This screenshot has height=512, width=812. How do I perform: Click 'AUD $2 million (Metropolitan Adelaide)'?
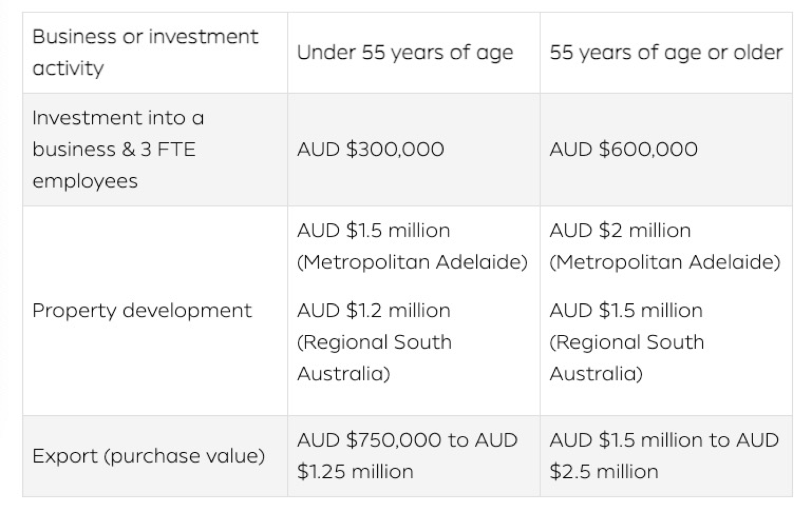(x=665, y=246)
